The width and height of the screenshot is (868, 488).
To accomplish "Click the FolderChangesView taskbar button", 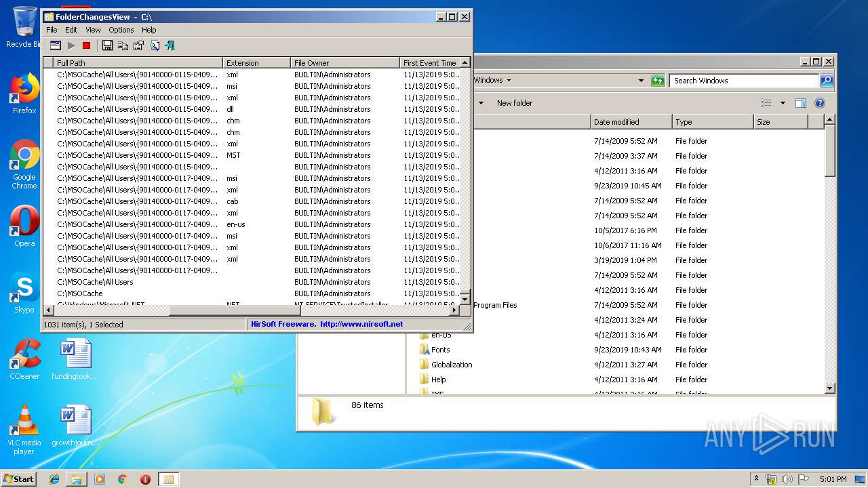I will point(167,479).
